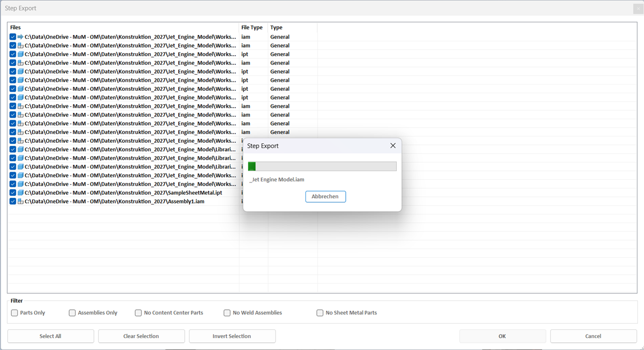This screenshot has height=350, width=644.
Task: Click the Select All button
Action: tap(51, 336)
